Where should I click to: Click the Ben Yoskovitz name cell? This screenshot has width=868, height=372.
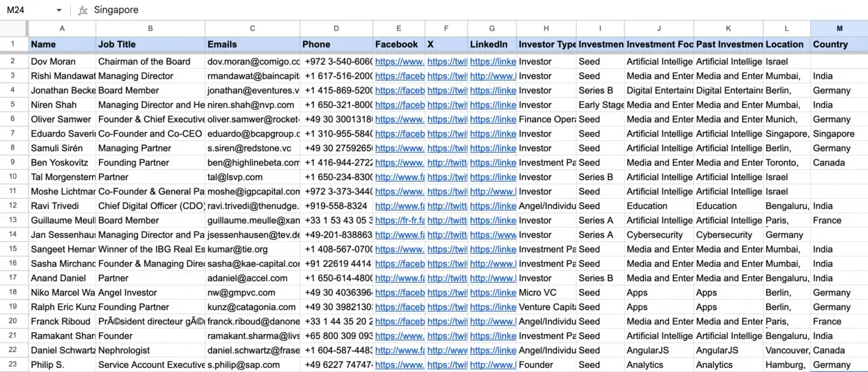(x=62, y=162)
